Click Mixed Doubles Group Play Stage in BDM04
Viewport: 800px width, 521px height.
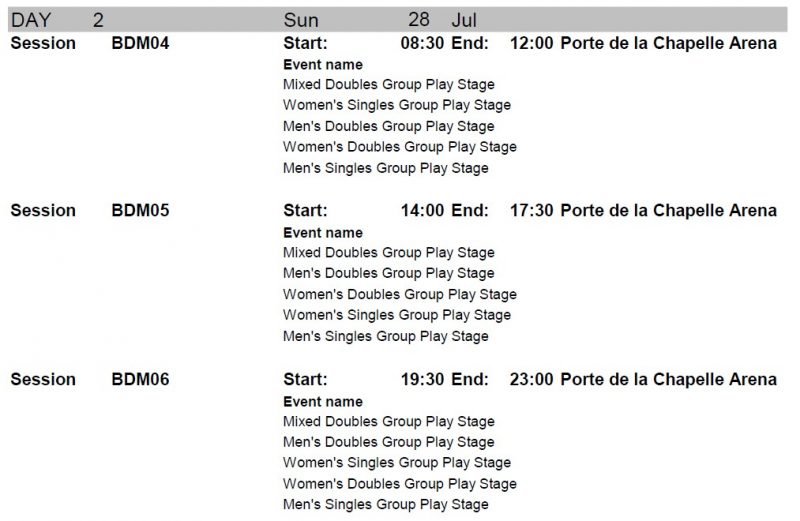389,84
